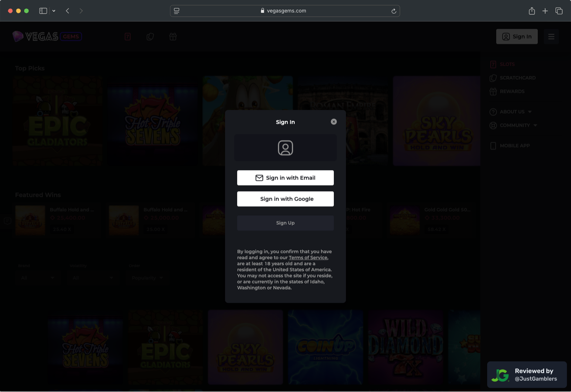Click Safari sidebar toggle icon
571x392 pixels.
click(43, 11)
